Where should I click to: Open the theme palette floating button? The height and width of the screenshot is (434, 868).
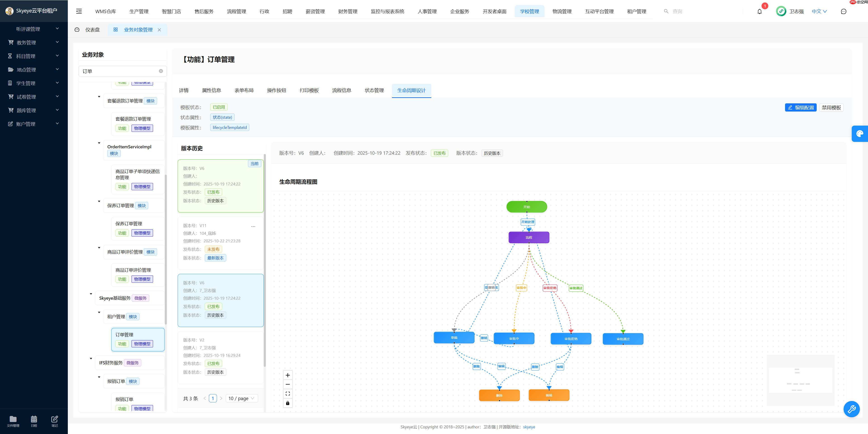click(860, 133)
